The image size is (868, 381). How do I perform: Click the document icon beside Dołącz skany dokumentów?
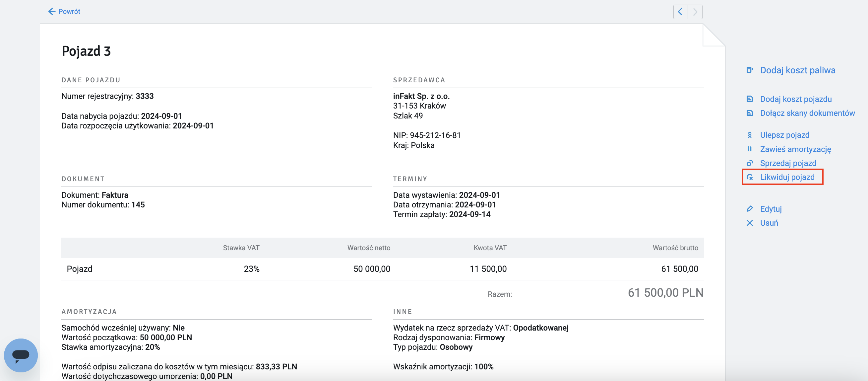749,113
